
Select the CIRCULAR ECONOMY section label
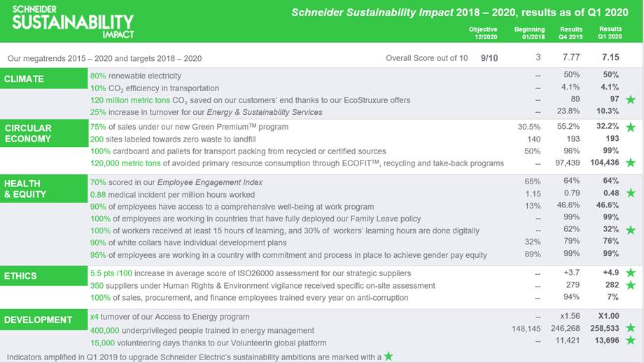(29, 133)
